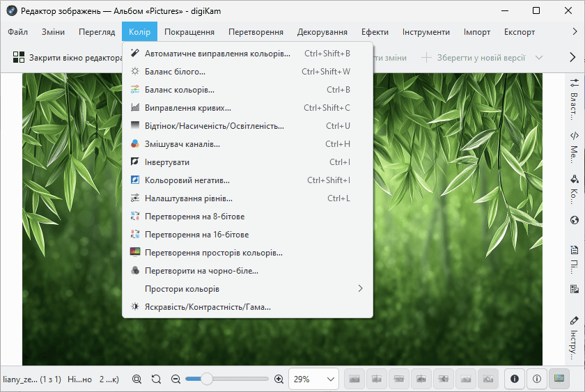The image size is (585, 392).
Task: Click zoom to 100% icon
Action: [156, 379]
